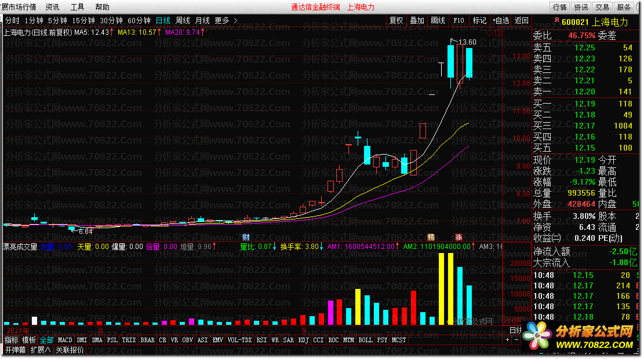This screenshot has height=359, width=644.
Task: Click the red square icon in chart corner
Action: (x=498, y=33)
